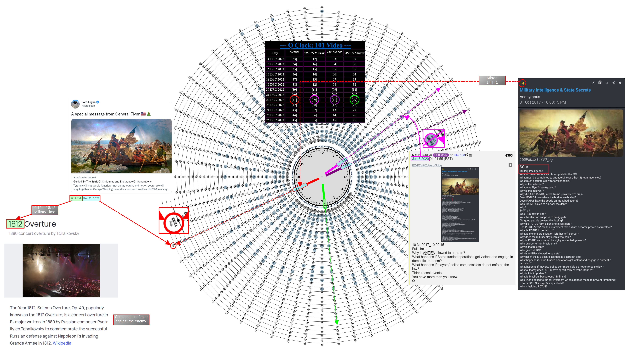
Task: Click the purple ID: 903ea7 badge
Action: point(441,155)
